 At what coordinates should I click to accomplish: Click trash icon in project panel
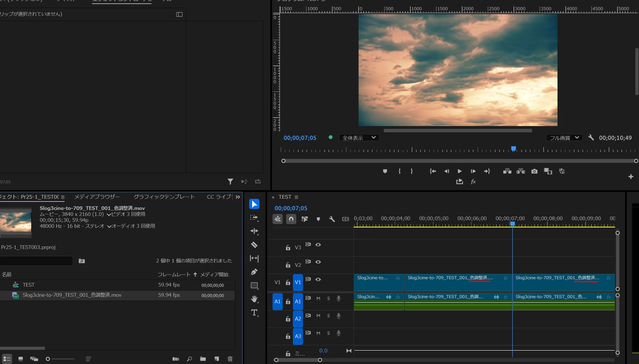click(x=230, y=359)
